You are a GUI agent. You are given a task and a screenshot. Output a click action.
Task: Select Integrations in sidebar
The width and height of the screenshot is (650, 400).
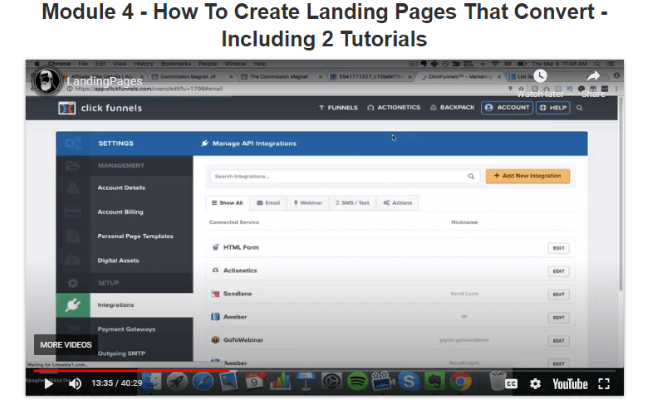(x=116, y=305)
